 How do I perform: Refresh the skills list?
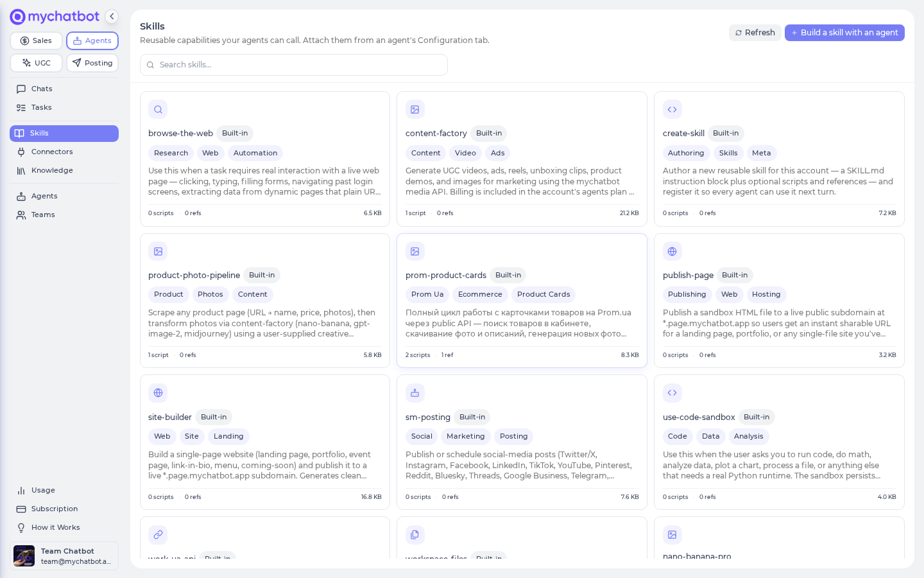click(755, 33)
